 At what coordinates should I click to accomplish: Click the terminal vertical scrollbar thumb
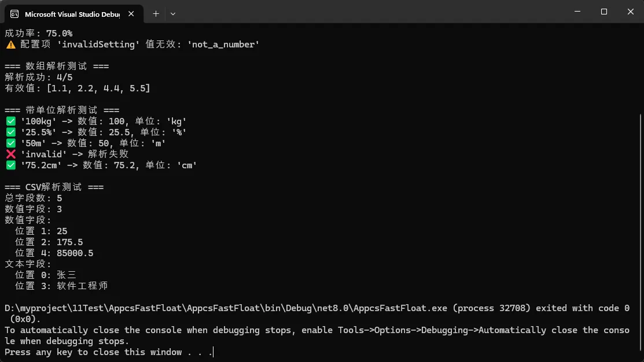pyautogui.click(x=640, y=231)
